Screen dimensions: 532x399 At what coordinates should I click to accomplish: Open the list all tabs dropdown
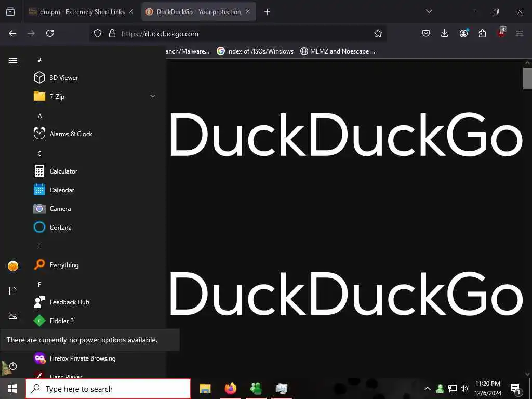[429, 11]
